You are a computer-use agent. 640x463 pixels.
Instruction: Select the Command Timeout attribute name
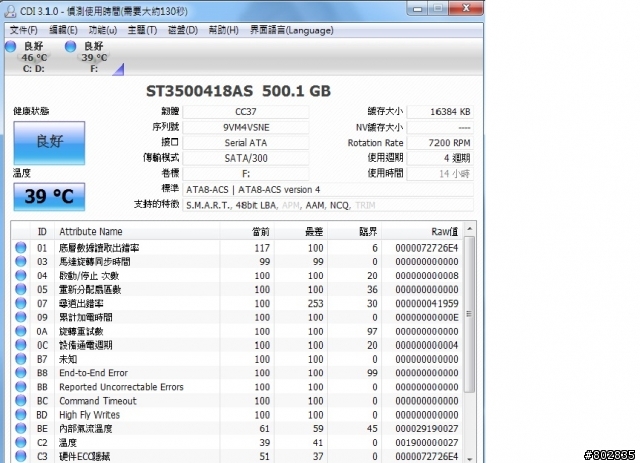98,401
